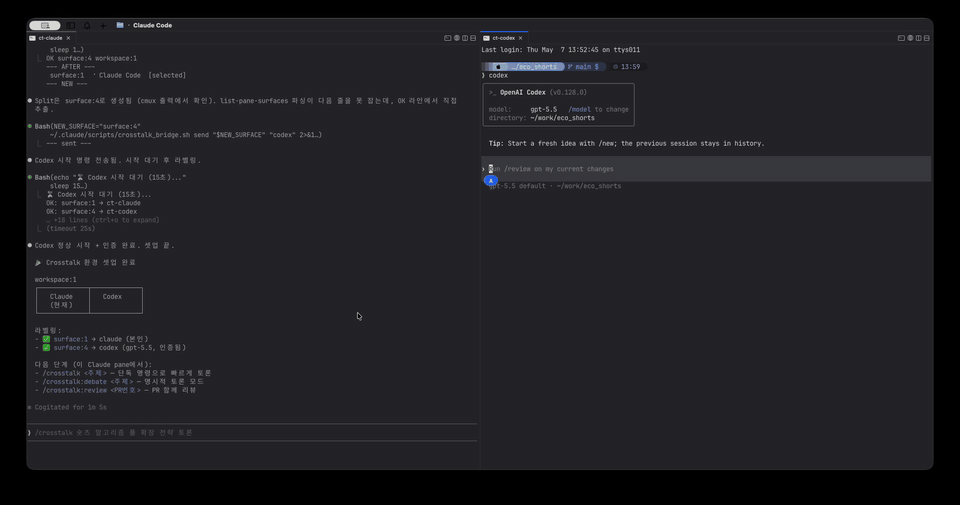The height and width of the screenshot is (505, 960).
Task: Open browser globe icon in ct-claude pane
Action: pyautogui.click(x=457, y=38)
